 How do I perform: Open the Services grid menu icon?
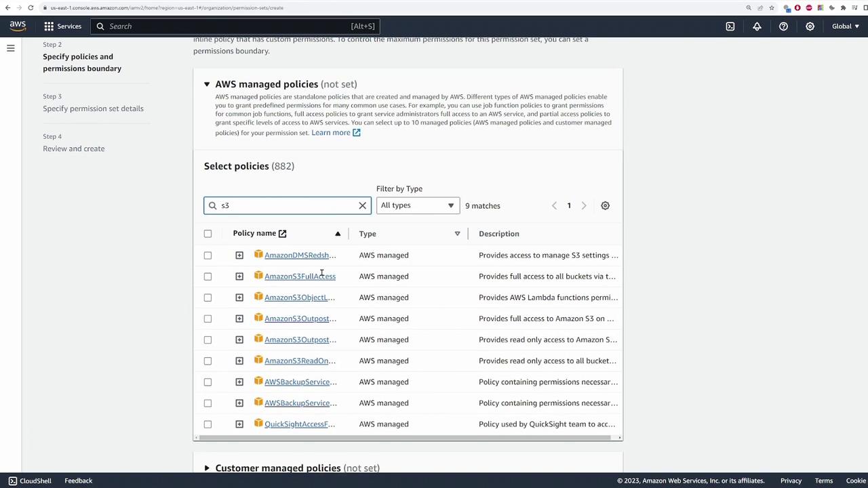[x=49, y=26]
